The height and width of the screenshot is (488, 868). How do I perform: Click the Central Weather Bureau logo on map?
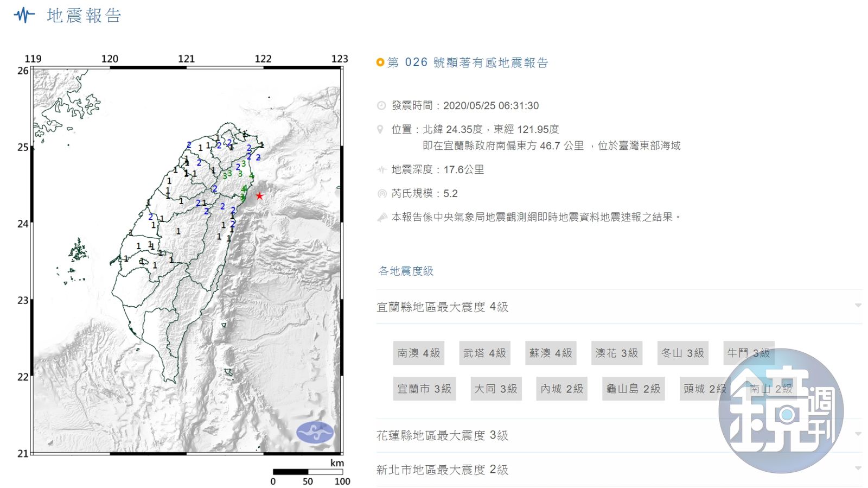pos(315,433)
